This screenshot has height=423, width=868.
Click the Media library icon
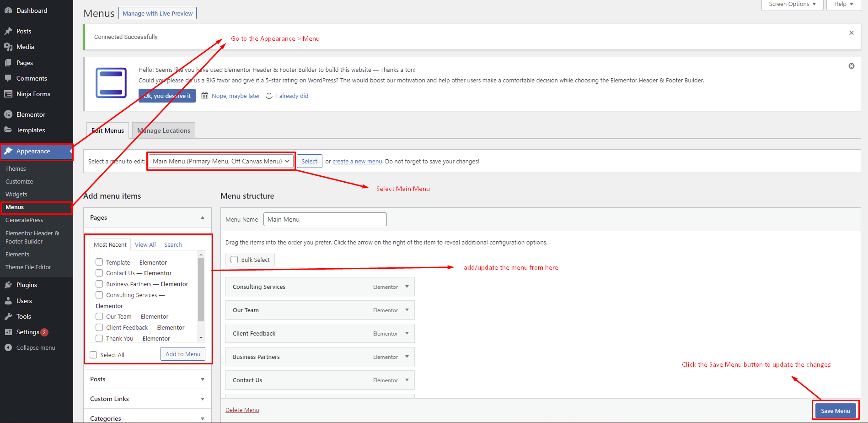click(8, 47)
